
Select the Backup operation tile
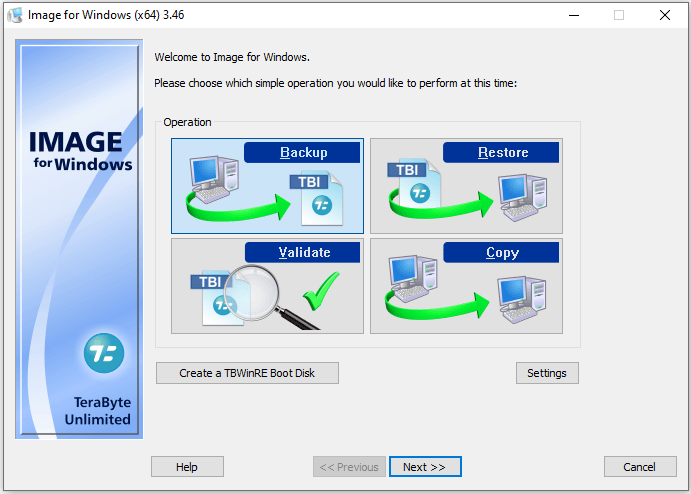(x=267, y=186)
